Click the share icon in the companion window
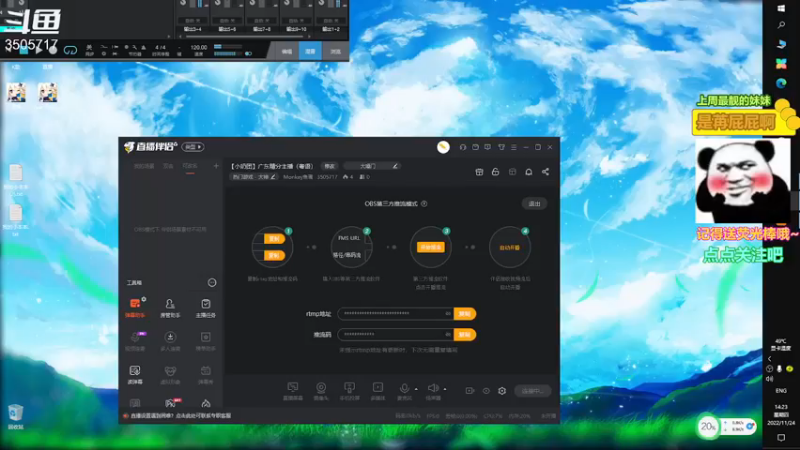The height and width of the screenshot is (450, 800). pyautogui.click(x=545, y=172)
